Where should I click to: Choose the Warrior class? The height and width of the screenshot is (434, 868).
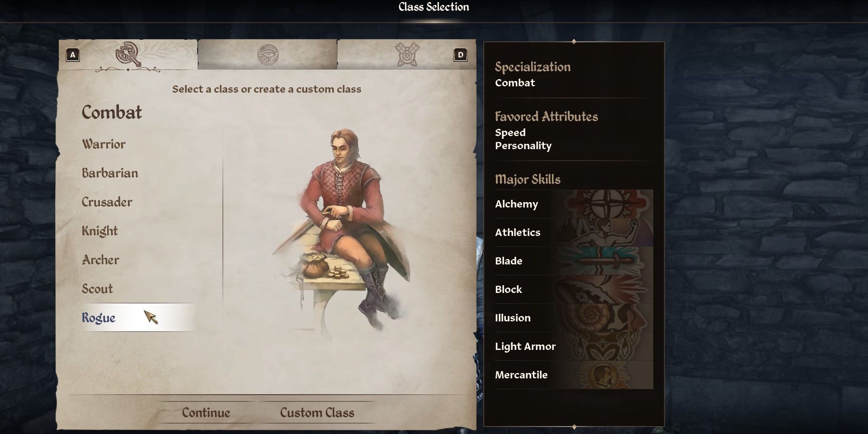(x=104, y=144)
